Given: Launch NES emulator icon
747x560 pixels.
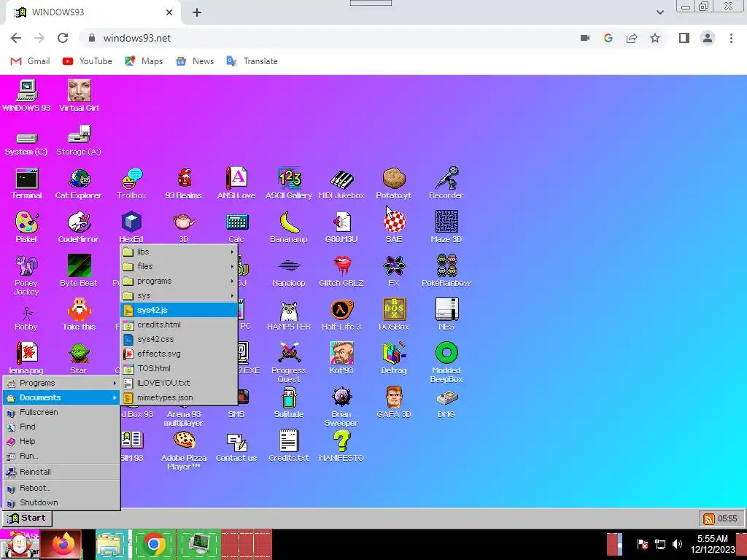Looking at the screenshot, I should point(446,315).
